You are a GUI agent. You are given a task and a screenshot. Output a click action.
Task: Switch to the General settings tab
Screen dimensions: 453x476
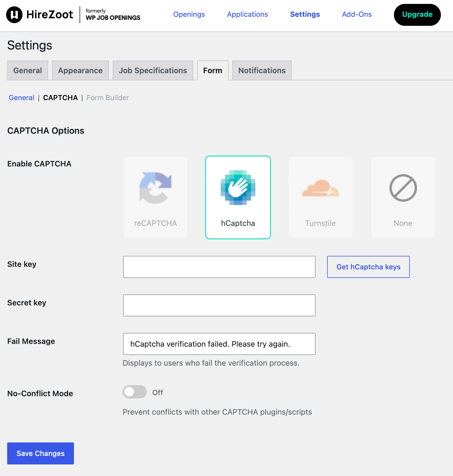click(27, 70)
